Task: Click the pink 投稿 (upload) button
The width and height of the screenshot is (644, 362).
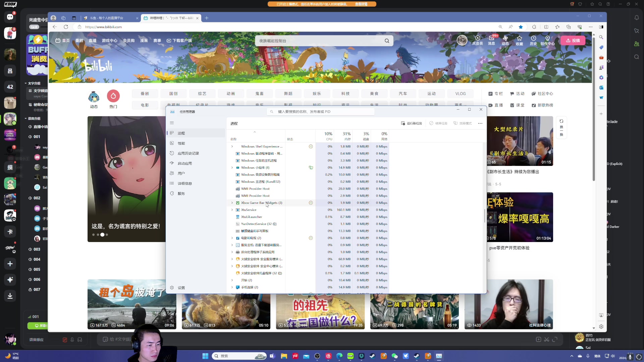Action: 573,41
